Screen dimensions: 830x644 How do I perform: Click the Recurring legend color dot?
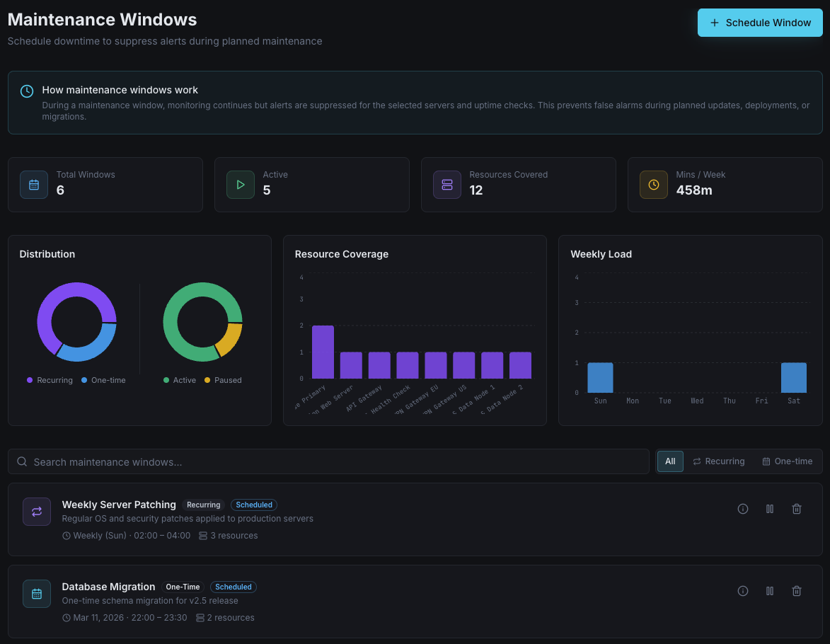(x=30, y=381)
